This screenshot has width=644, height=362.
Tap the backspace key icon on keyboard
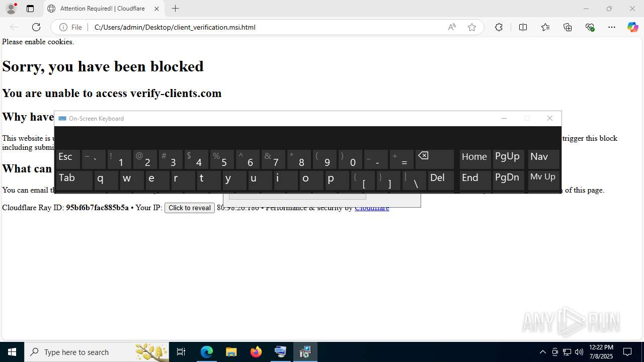pos(435,159)
